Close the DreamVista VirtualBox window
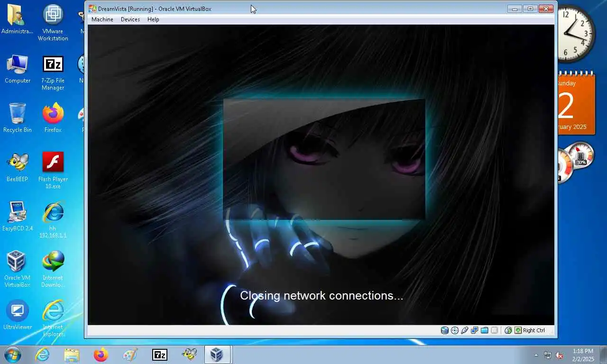 click(x=546, y=9)
